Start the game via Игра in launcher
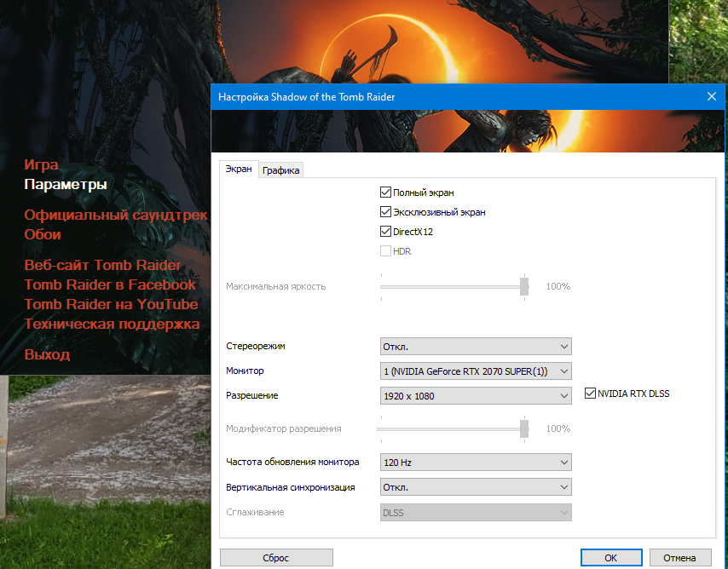This screenshot has height=569, width=728. click(41, 164)
